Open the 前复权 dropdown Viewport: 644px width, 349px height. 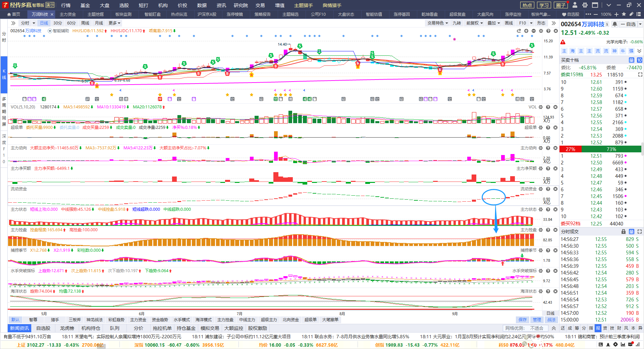tap(475, 23)
